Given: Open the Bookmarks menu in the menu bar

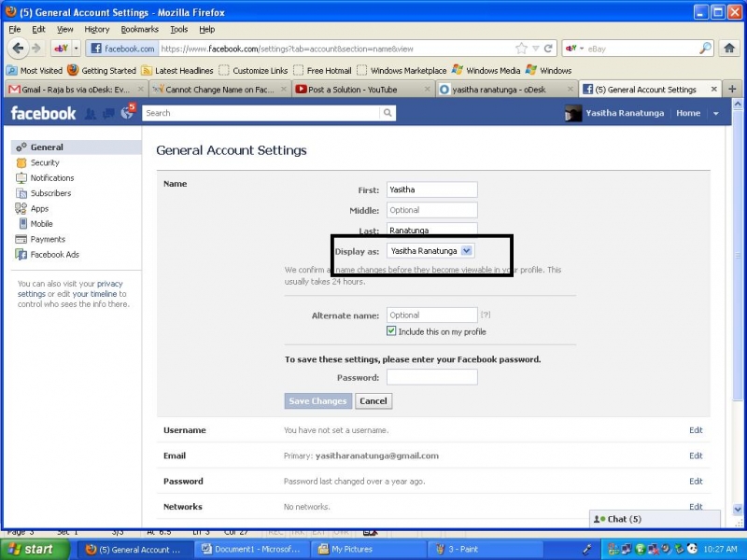Looking at the screenshot, I should pyautogui.click(x=139, y=29).
